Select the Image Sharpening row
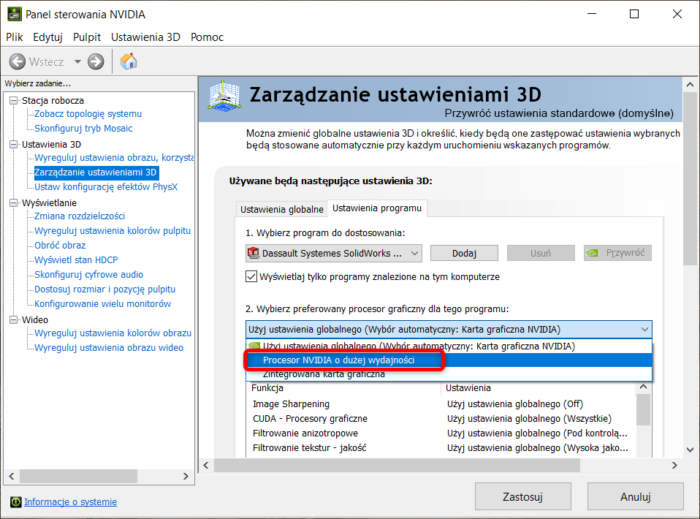 click(440, 404)
